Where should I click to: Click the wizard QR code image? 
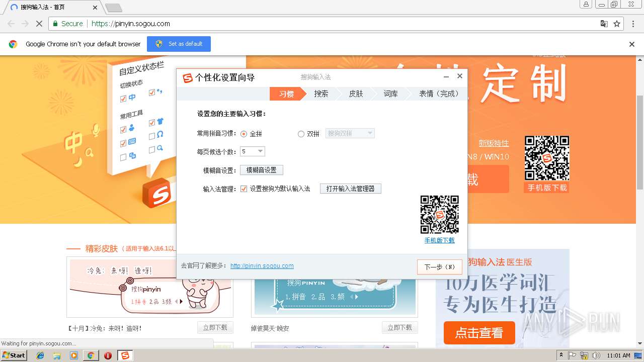(439, 215)
